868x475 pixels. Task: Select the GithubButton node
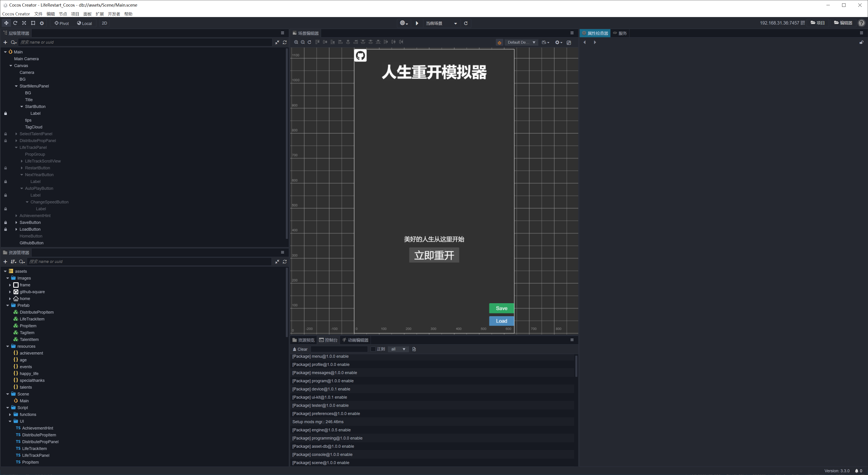31,243
